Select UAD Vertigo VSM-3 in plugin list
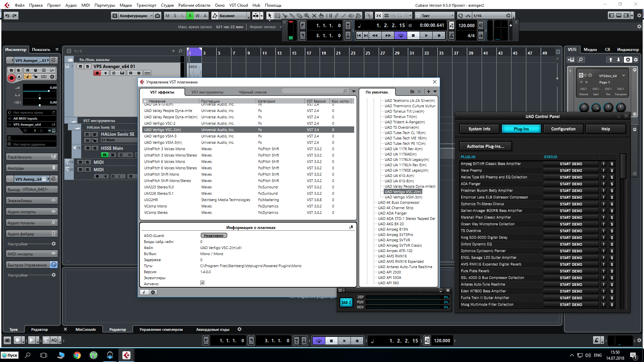 160,136
